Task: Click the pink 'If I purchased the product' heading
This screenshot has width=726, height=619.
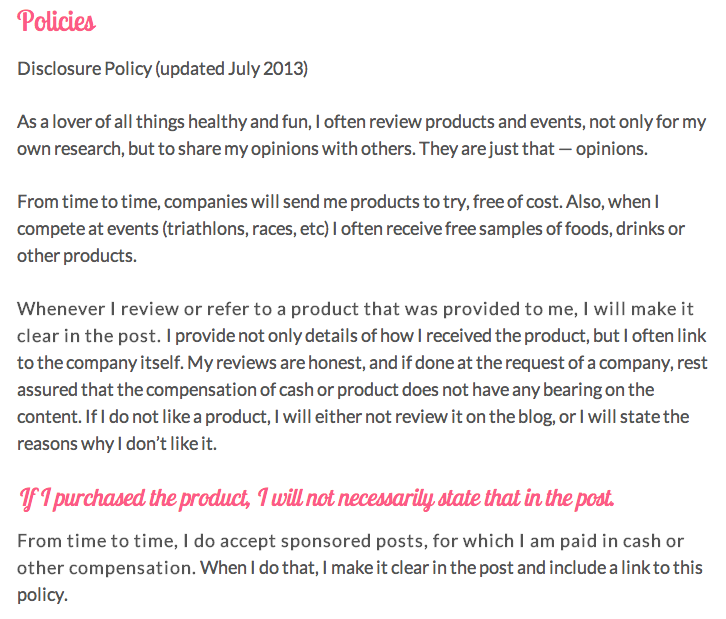Action: point(316,499)
